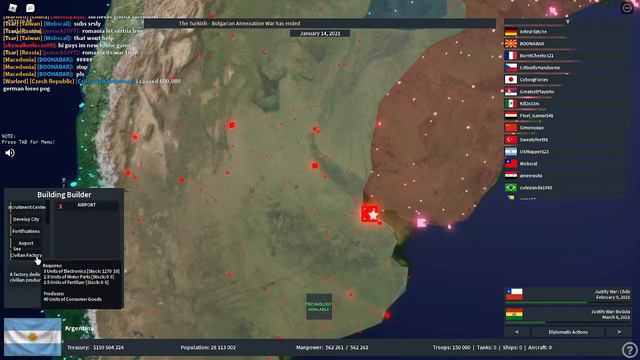Click the Mexico flag player entry
The image size is (640, 360).
coord(511,104)
